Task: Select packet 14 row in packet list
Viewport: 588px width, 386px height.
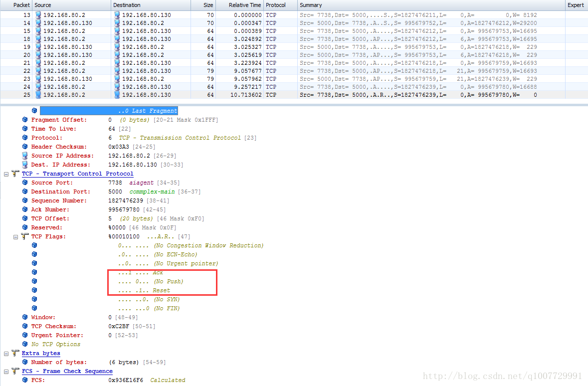Action: tap(294, 23)
